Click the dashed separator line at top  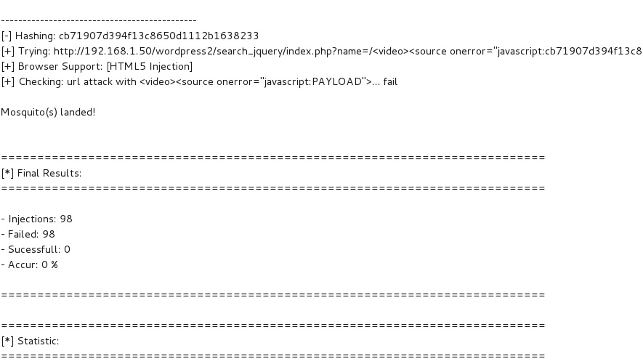pos(99,20)
